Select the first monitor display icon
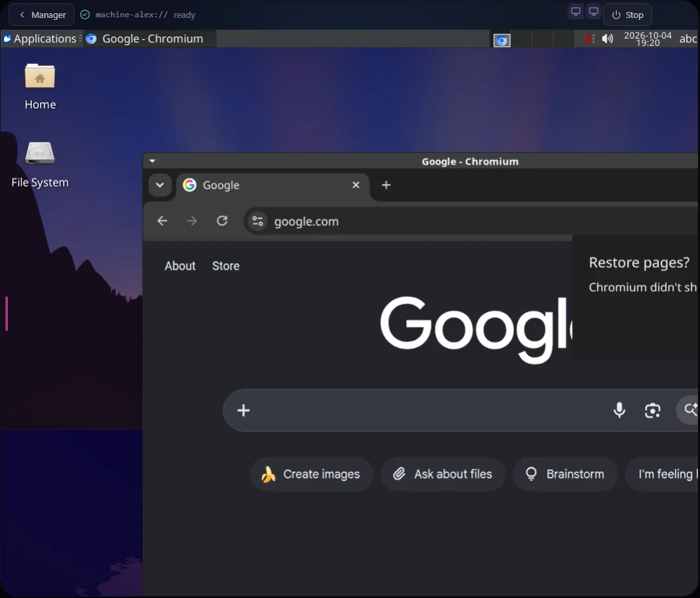Screen dimensions: 700x598 tap(576, 11)
